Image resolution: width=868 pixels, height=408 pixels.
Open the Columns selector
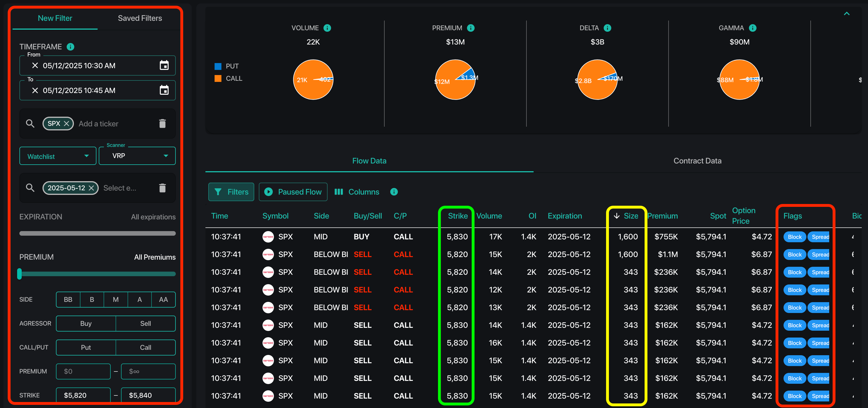pyautogui.click(x=357, y=192)
